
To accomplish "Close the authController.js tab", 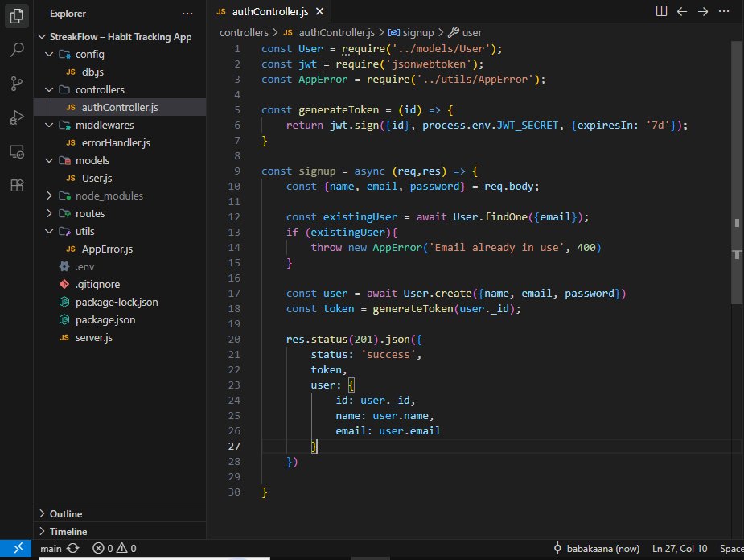I will click(320, 11).
